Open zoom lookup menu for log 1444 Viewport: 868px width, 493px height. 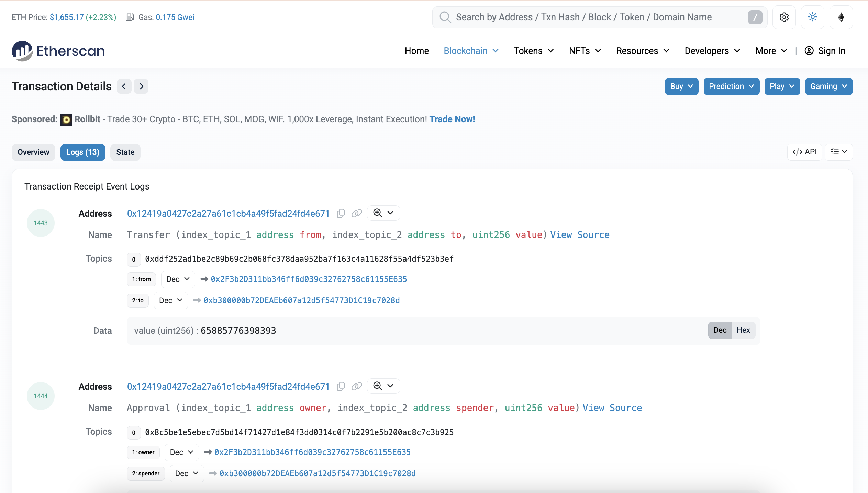[383, 386]
